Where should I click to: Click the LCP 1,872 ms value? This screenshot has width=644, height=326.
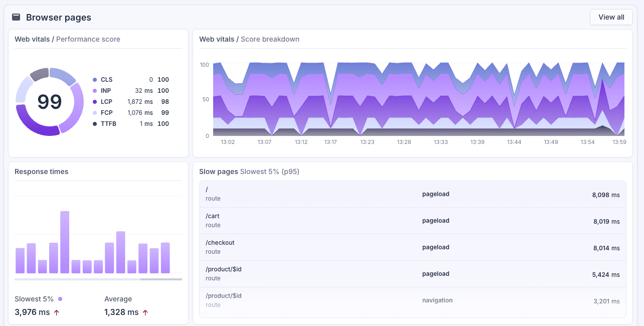140,102
